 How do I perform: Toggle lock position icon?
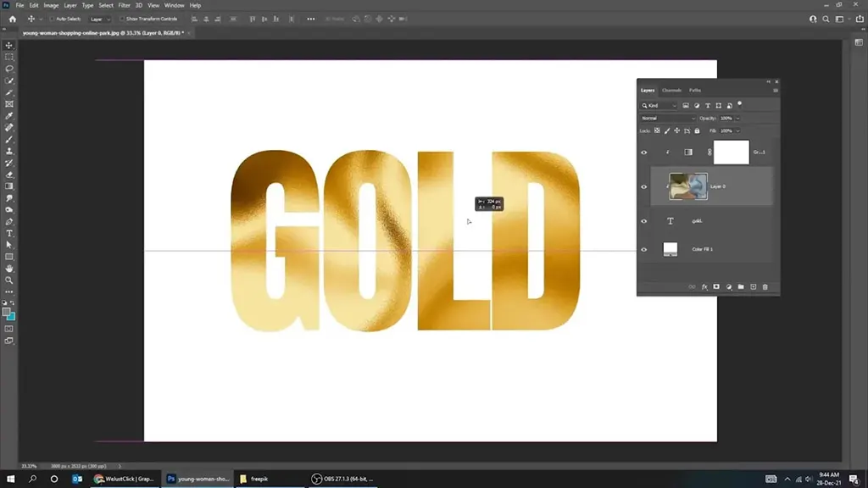tap(677, 131)
